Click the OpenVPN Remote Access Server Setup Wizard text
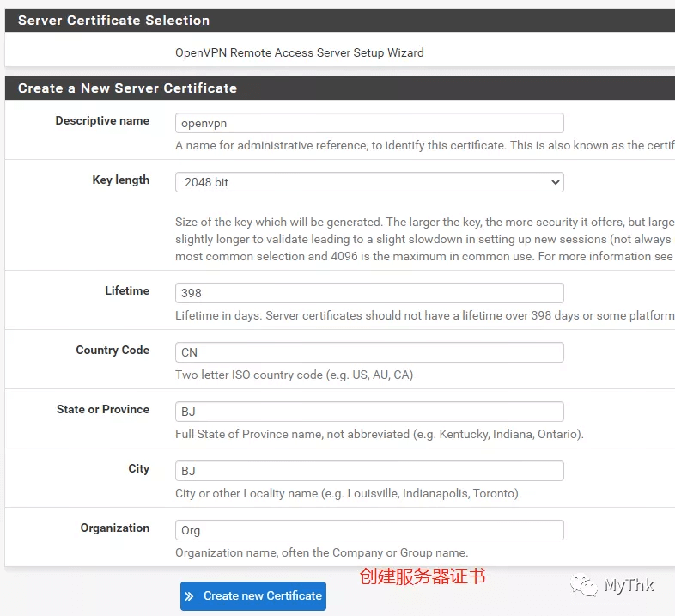Screen dimensions: 675x616 (x=300, y=52)
